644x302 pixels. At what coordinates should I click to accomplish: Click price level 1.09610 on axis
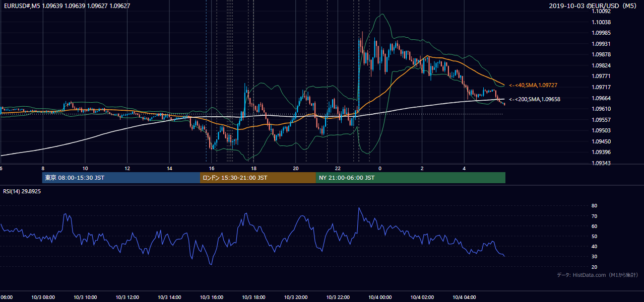[601, 109]
